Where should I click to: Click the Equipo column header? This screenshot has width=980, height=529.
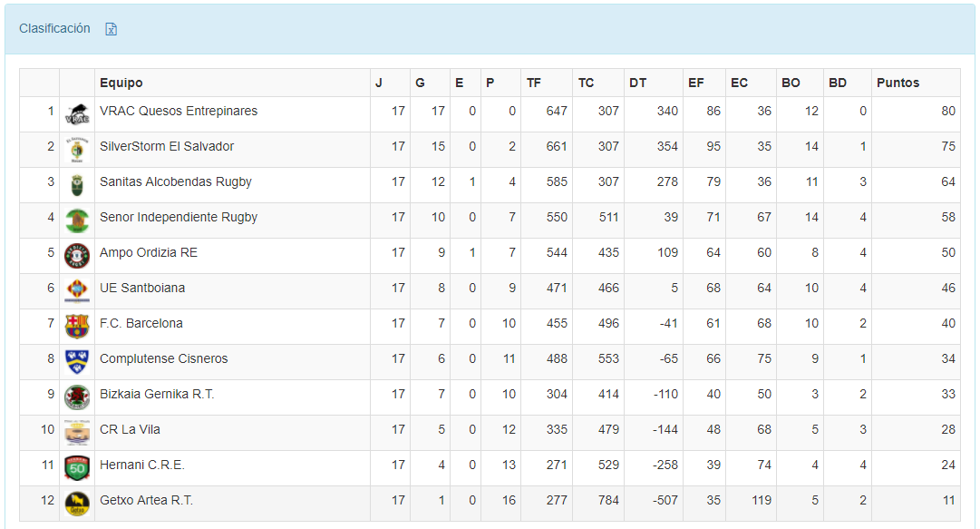[x=121, y=83]
